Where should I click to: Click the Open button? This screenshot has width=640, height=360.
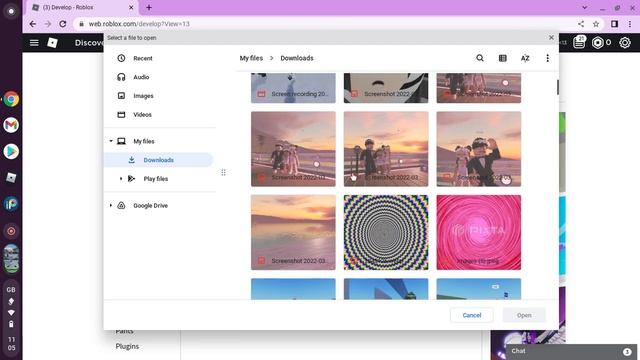pos(524,315)
